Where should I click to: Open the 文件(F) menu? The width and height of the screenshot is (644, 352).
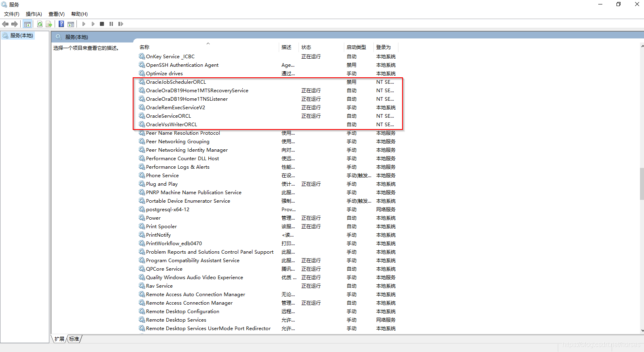(x=12, y=14)
